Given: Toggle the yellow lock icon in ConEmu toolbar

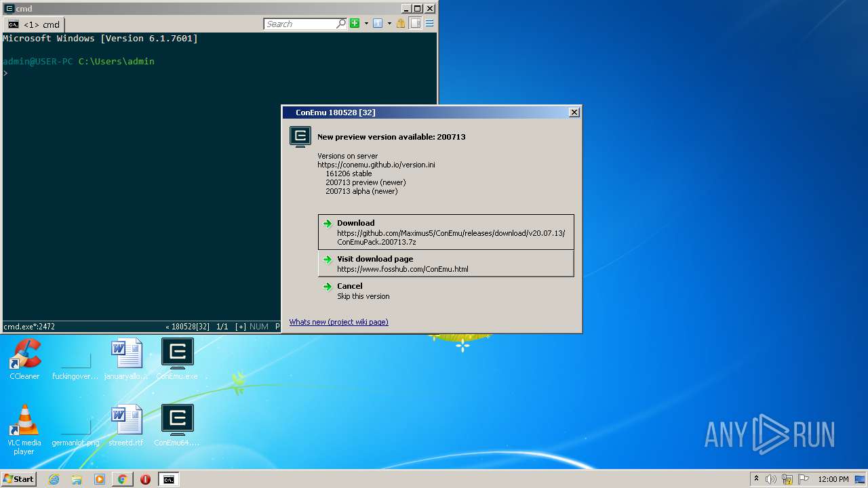Looking at the screenshot, I should point(401,24).
